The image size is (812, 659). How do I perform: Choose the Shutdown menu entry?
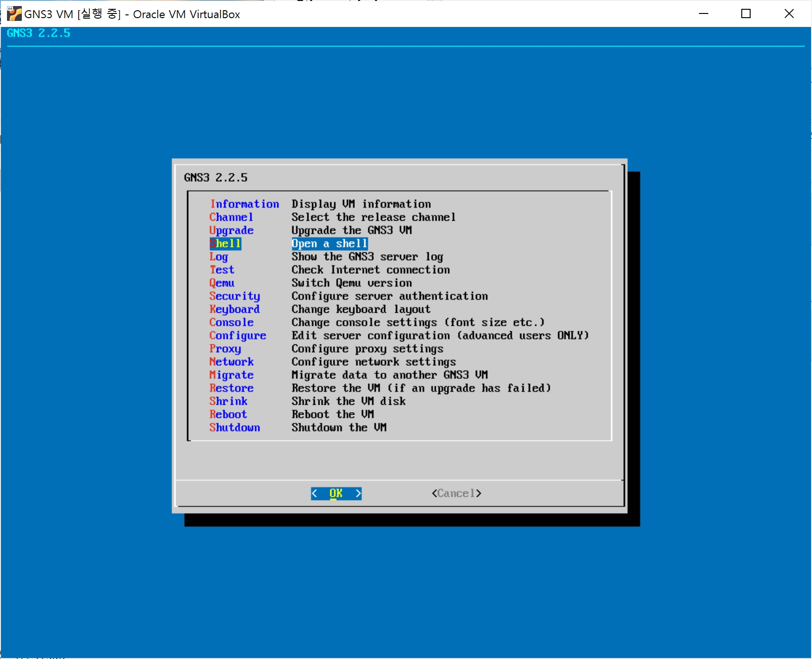click(x=235, y=427)
